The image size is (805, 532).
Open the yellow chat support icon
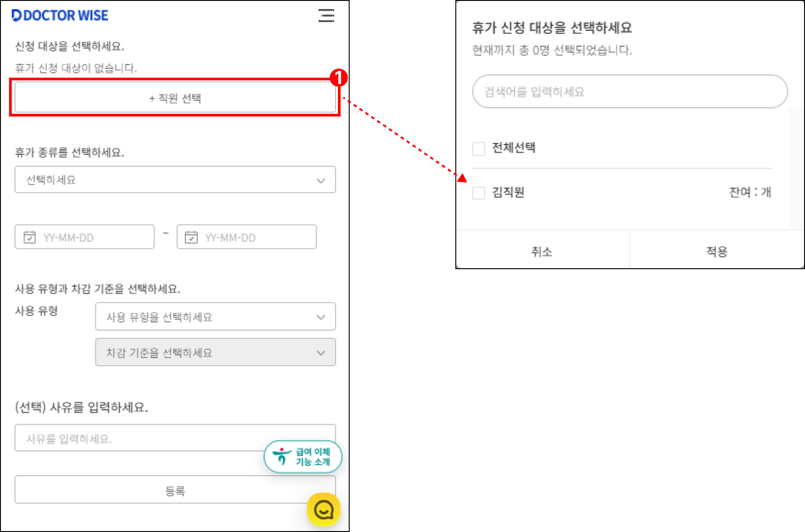tap(323, 510)
